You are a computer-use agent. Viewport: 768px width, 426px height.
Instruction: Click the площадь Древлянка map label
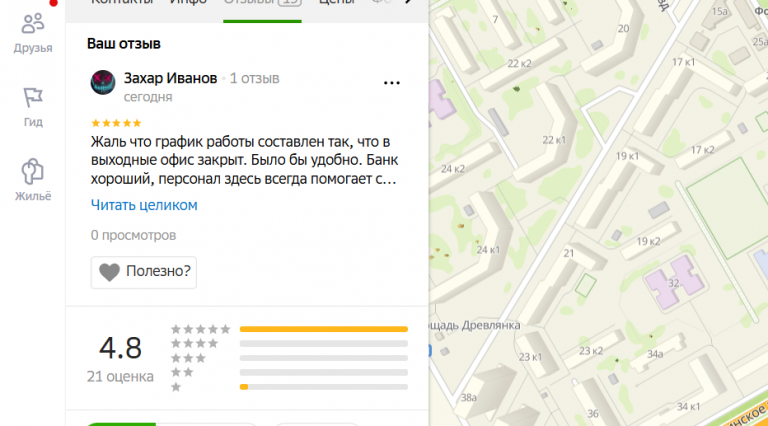coord(475,326)
